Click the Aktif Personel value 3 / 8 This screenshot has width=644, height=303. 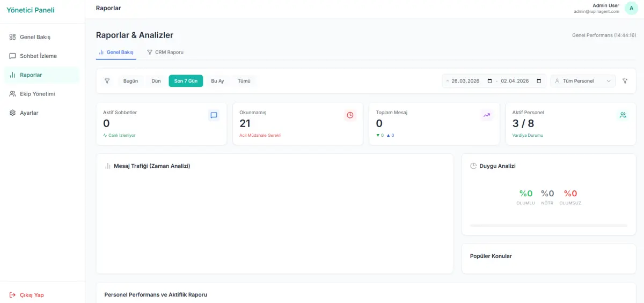523,123
